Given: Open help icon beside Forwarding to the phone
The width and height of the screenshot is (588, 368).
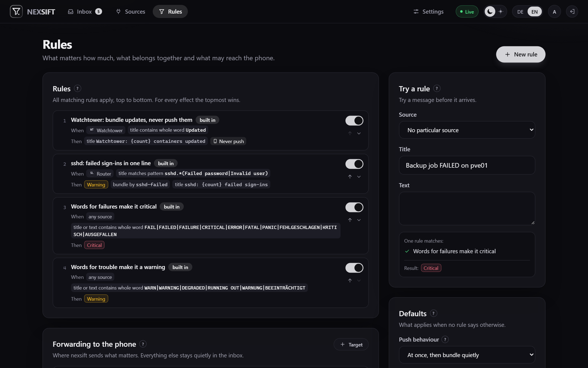Looking at the screenshot, I should click(143, 344).
